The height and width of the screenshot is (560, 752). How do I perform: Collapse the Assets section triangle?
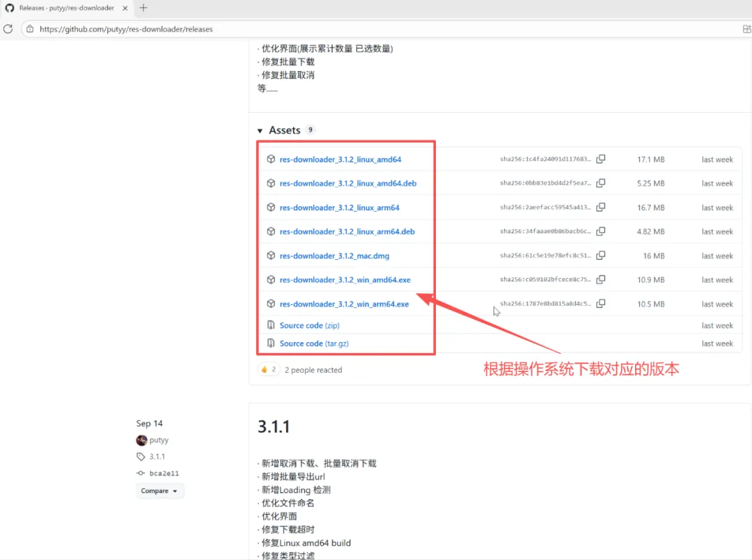(260, 130)
